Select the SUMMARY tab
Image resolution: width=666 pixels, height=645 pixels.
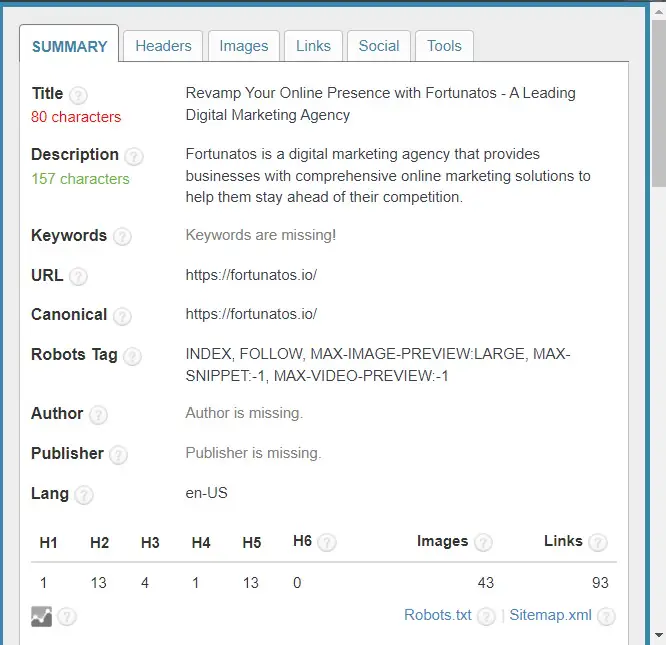(x=69, y=46)
